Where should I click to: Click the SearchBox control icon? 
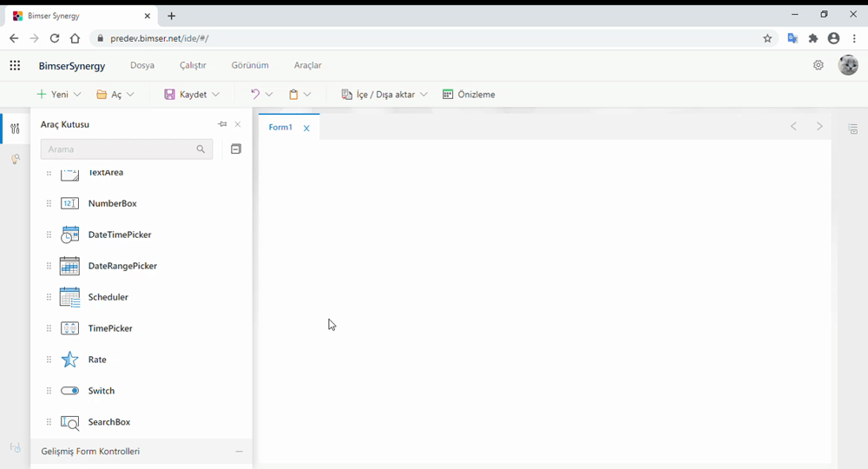coord(69,422)
